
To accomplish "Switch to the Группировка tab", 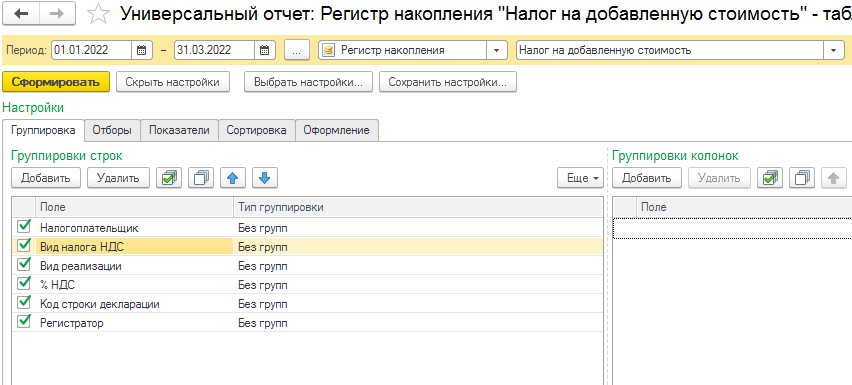I will (43, 130).
